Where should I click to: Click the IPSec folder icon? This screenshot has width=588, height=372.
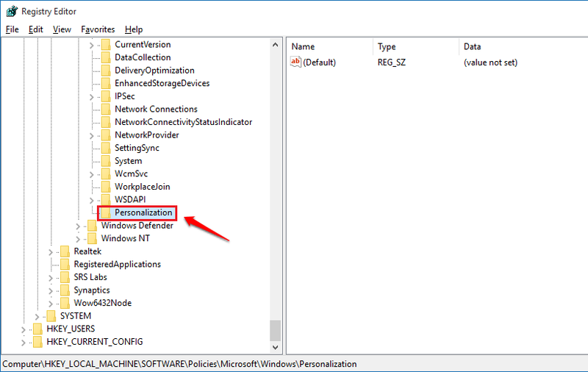[106, 96]
